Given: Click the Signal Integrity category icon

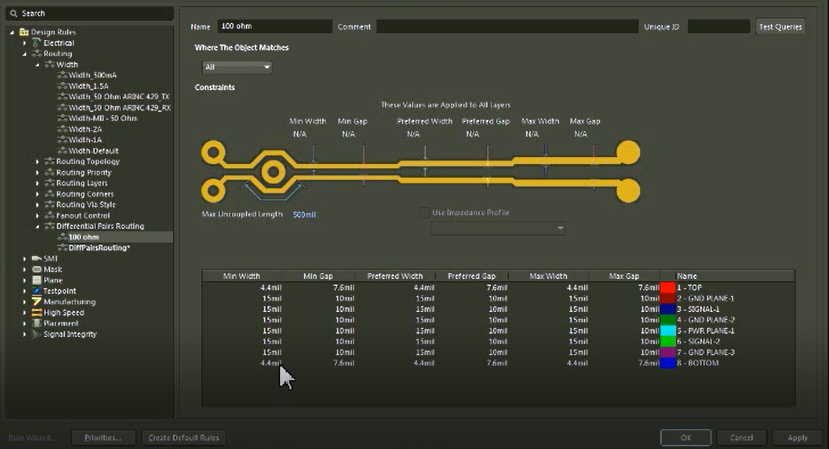Looking at the screenshot, I should click(36, 334).
